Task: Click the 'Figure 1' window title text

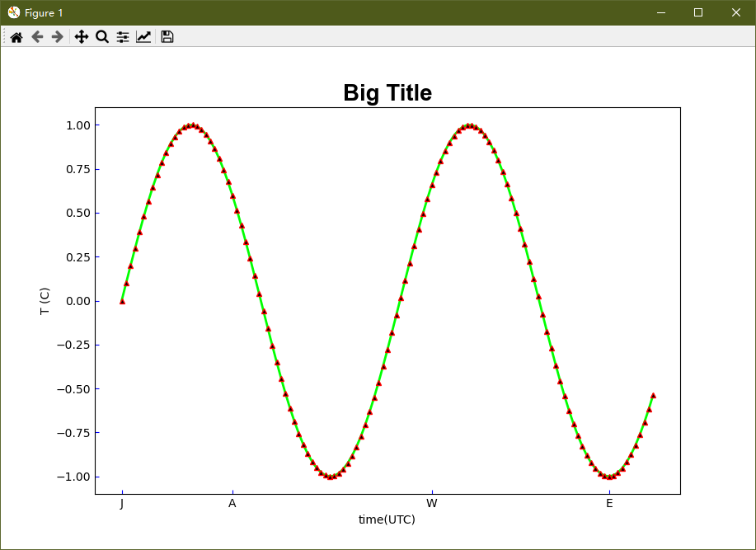Action: [x=44, y=13]
